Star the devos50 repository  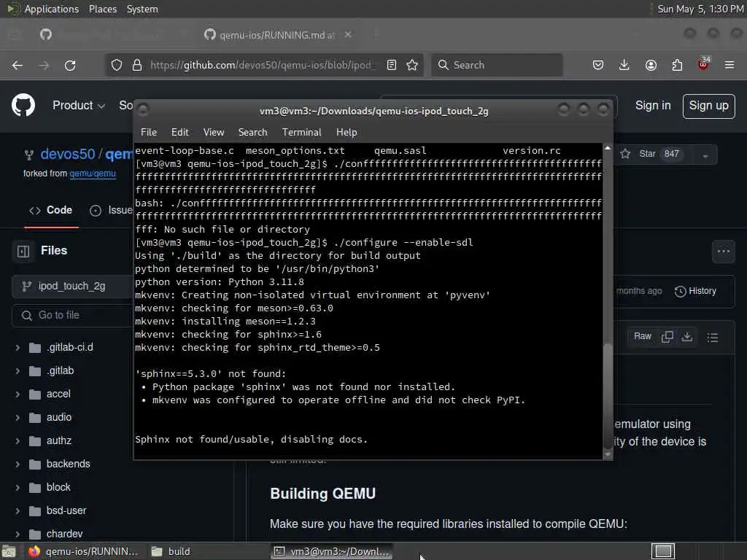click(x=650, y=154)
